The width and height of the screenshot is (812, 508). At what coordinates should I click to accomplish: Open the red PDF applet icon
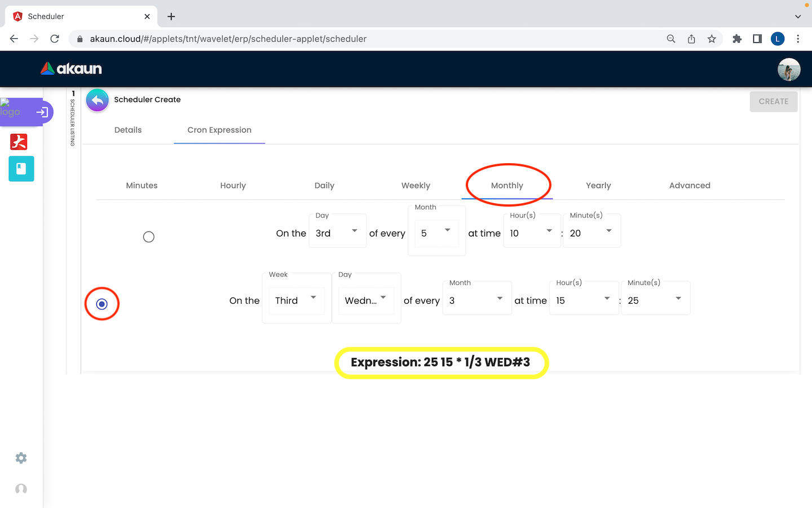pos(19,142)
